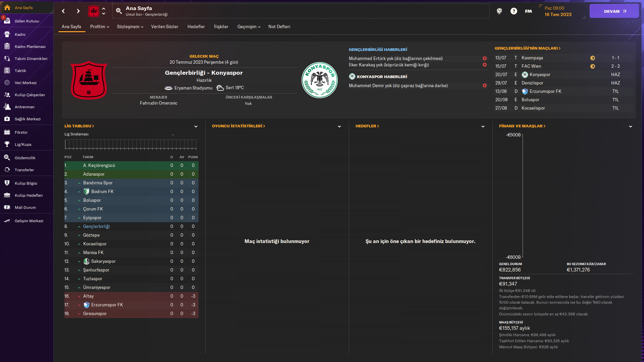Screen dimensions: 644x362
Task: Open the 29/07 Denizlispor fixture
Action: pos(564,83)
